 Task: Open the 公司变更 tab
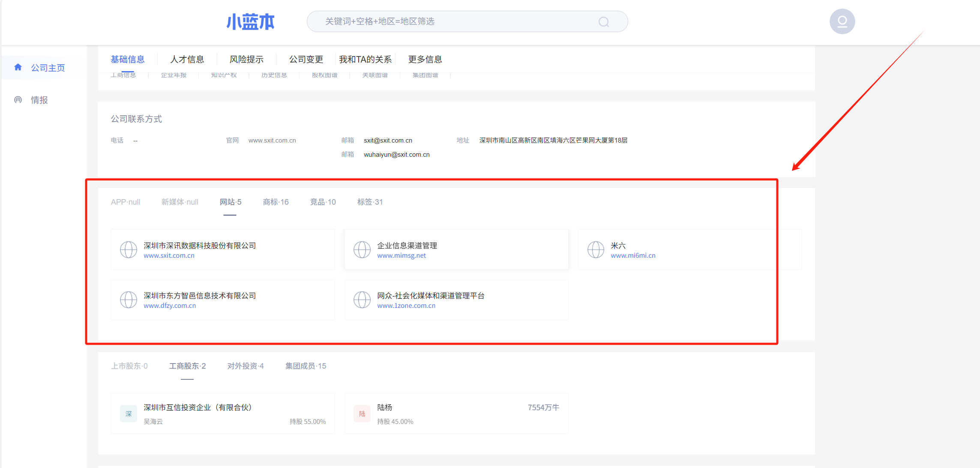[x=306, y=59]
